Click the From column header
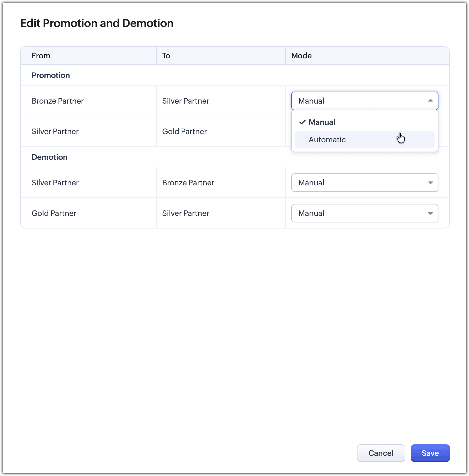 pos(41,56)
